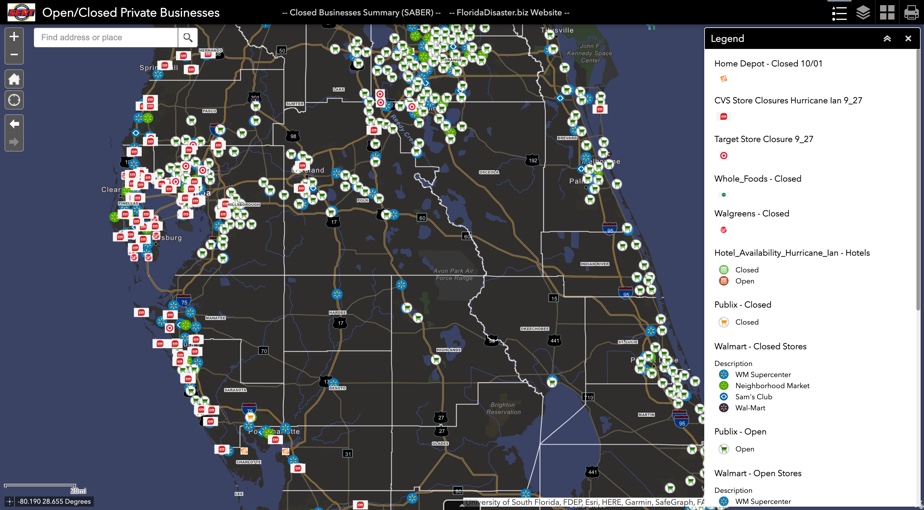Enable coordinate capture crosshair icon
This screenshot has width=924, height=510.
click(x=9, y=501)
